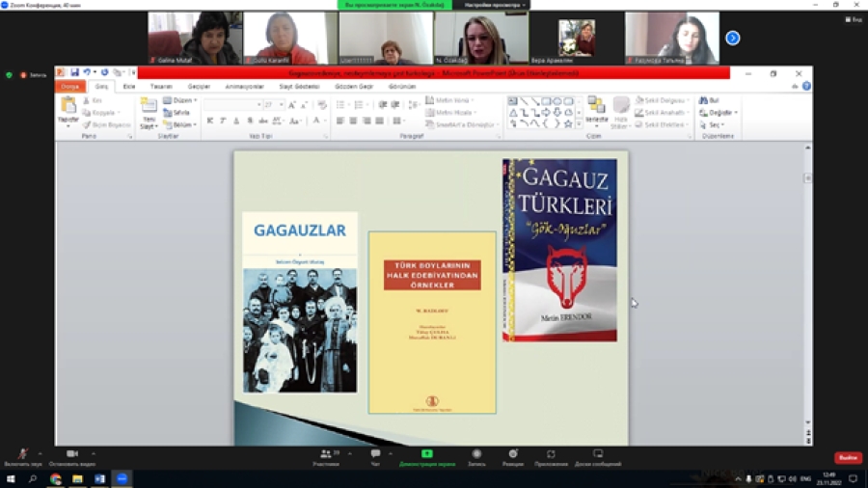Open the Zoom participants panel
Viewport: 868px width, 488px height.
(x=325, y=454)
